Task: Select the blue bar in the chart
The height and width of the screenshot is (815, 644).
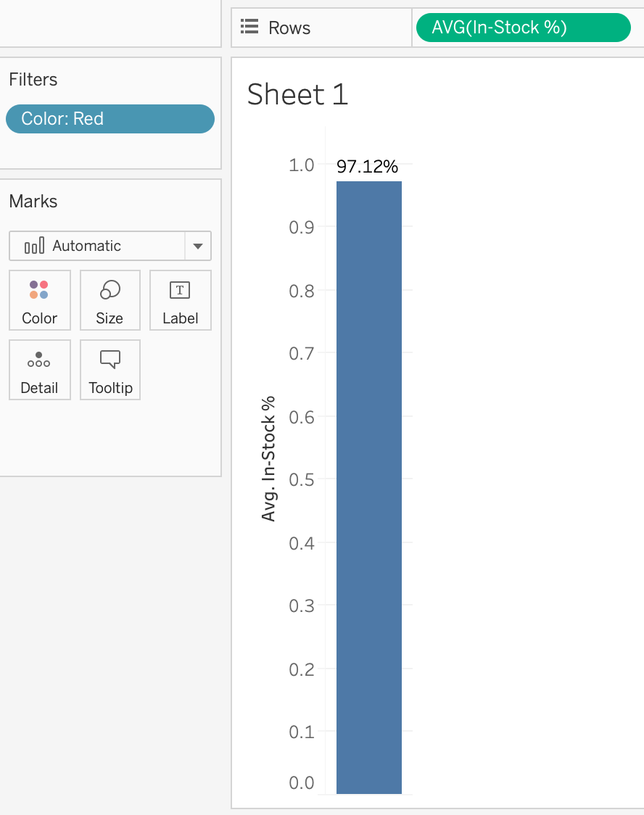Action: (x=368, y=486)
